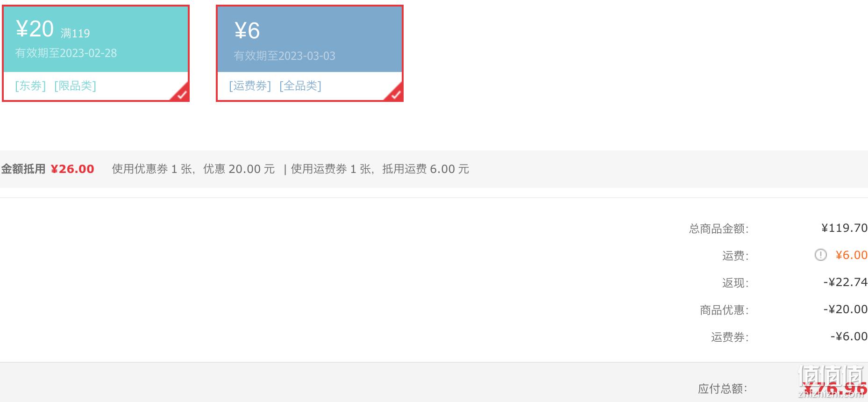Deselect the ¥6 shipping coupon checkmark
This screenshot has width=868, height=402.
[395, 93]
